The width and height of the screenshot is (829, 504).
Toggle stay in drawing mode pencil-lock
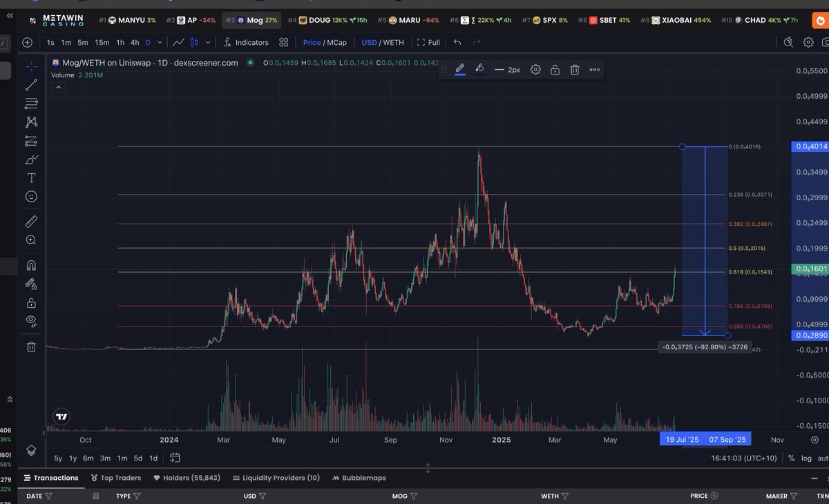point(31,284)
